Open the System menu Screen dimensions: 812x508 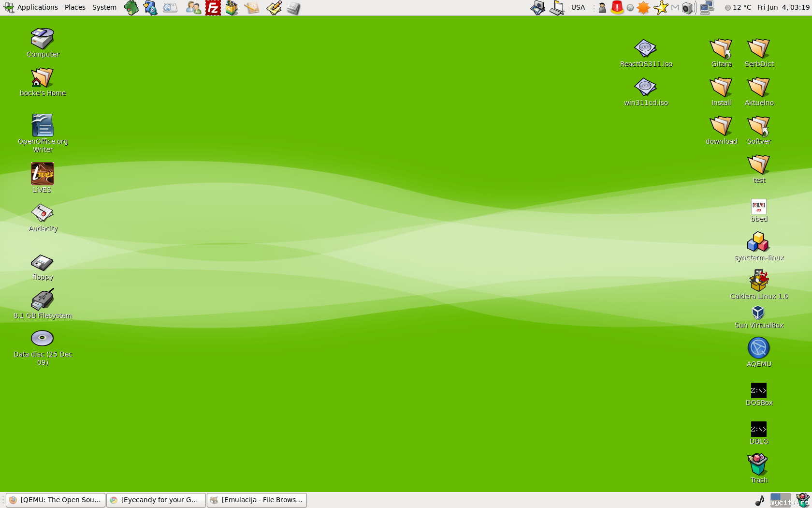click(104, 7)
